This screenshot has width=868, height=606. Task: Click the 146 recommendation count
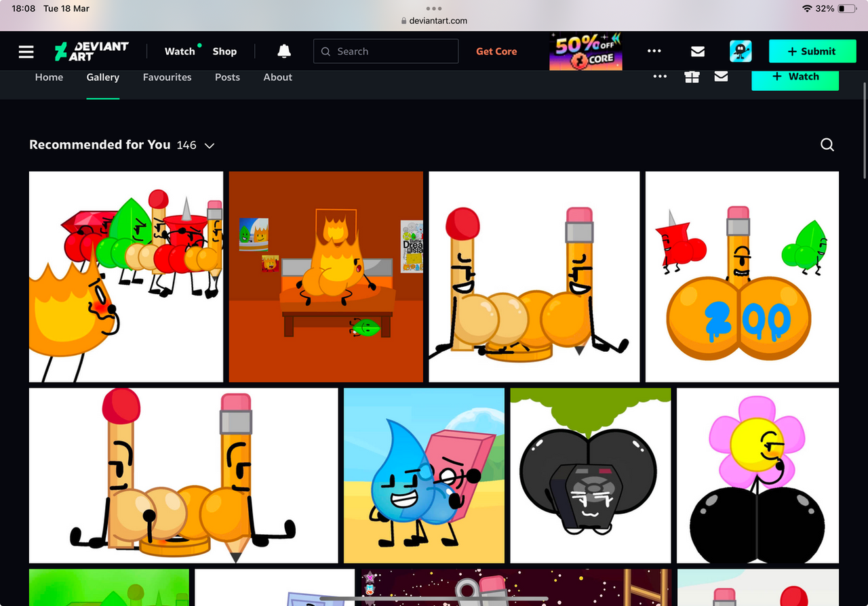186,145
